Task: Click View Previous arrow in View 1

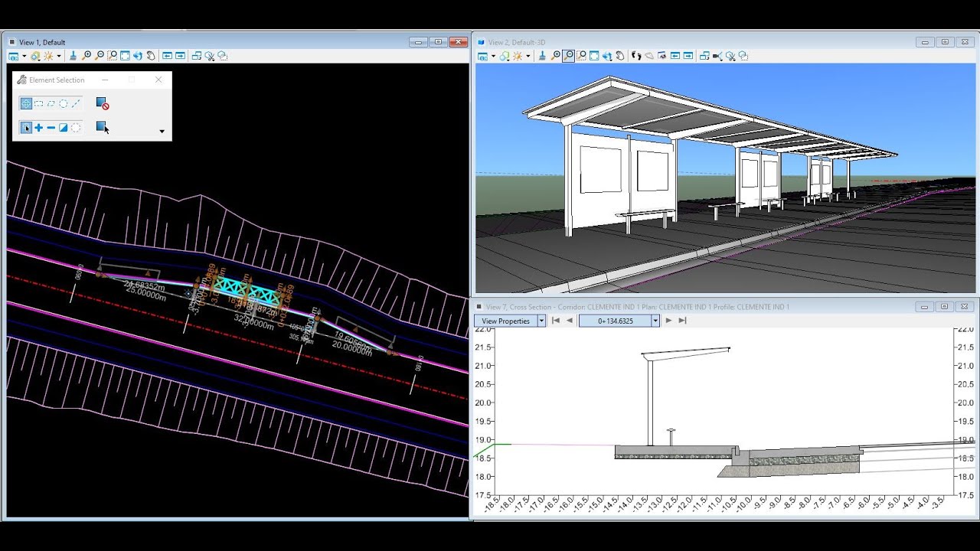Action: [167, 56]
